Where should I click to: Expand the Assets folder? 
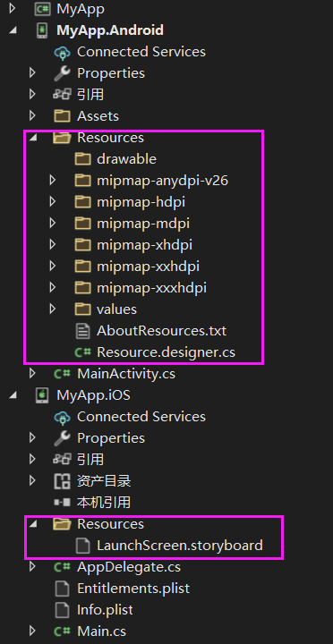pyautogui.click(x=32, y=115)
